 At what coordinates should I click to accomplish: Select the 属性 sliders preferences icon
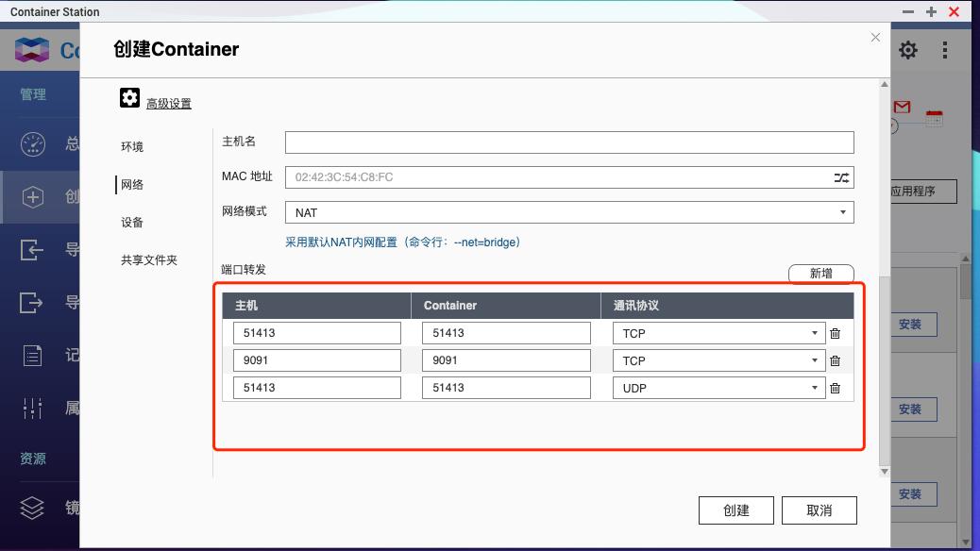tap(32, 408)
